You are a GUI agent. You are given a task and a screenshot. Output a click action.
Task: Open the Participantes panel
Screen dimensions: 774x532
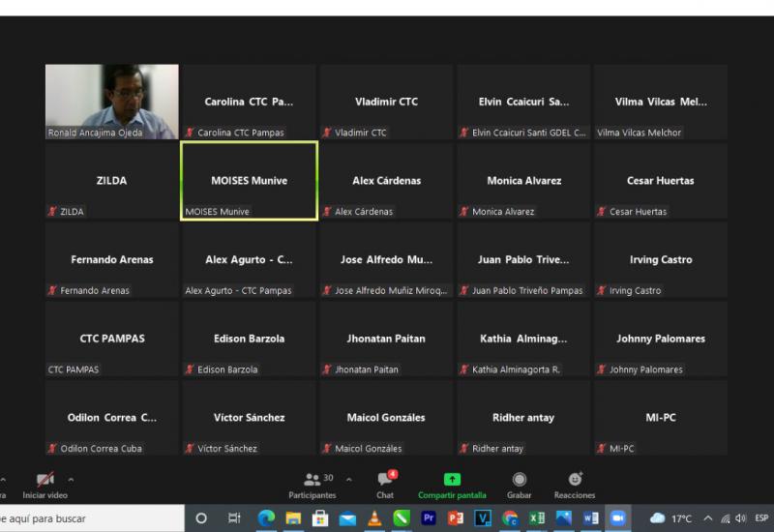[312, 485]
